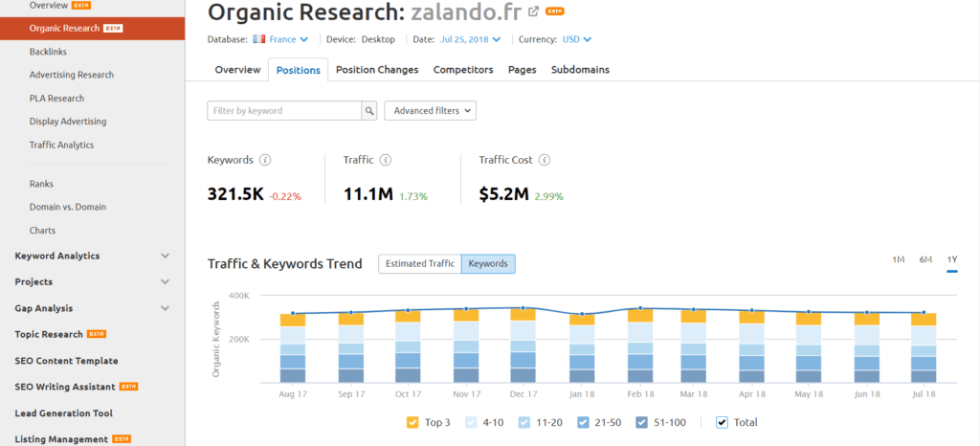Click the search magnifier icon in keyword filter
980x446 pixels.
[370, 111]
